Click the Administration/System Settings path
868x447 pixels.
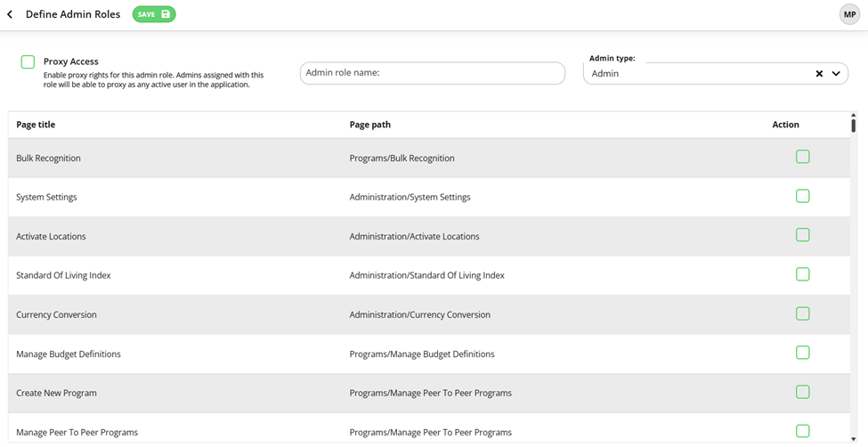coord(410,197)
